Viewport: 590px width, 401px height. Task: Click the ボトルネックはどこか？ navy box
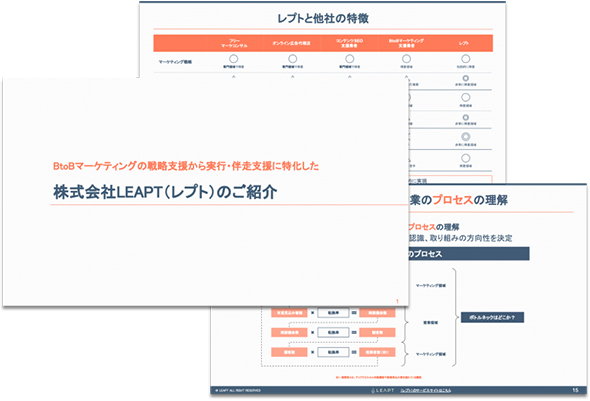pyautogui.click(x=492, y=317)
